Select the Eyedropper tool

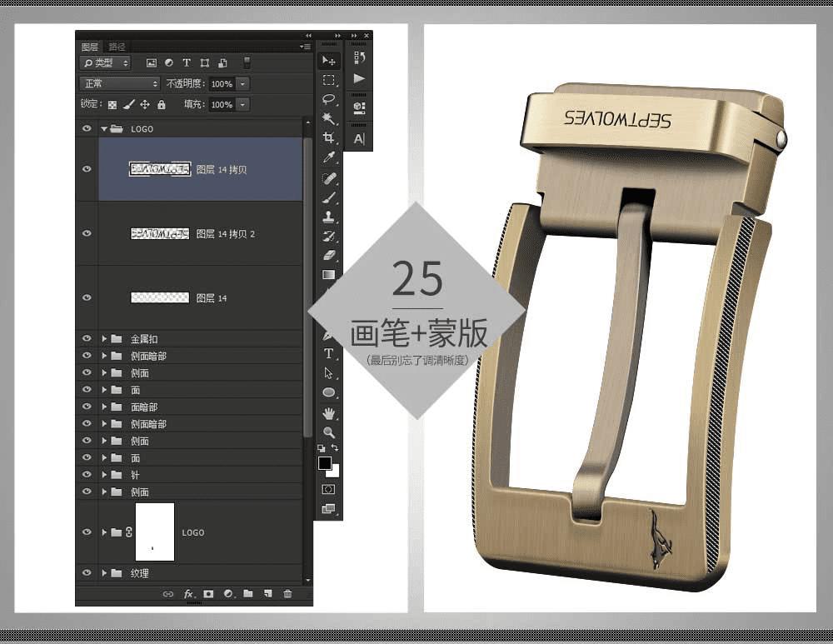tap(329, 157)
